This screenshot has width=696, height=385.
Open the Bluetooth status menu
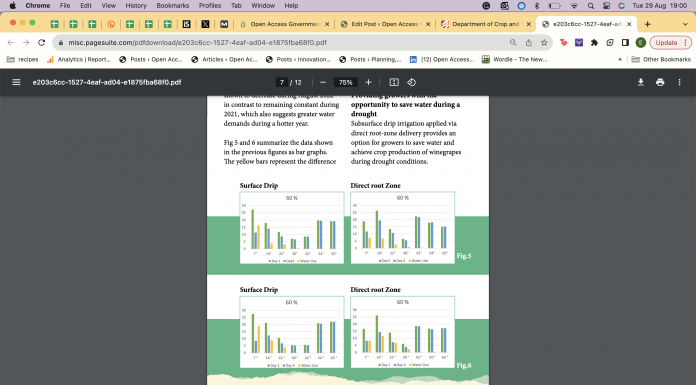coord(537,5)
